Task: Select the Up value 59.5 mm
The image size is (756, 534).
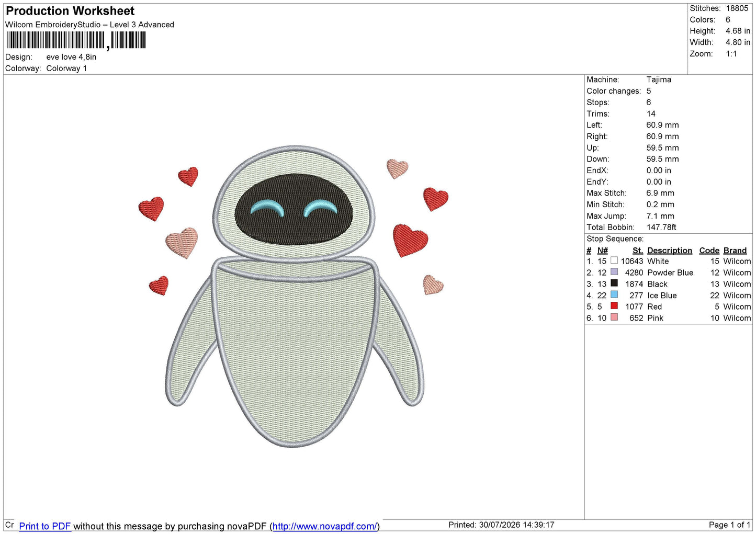Action: [662, 147]
